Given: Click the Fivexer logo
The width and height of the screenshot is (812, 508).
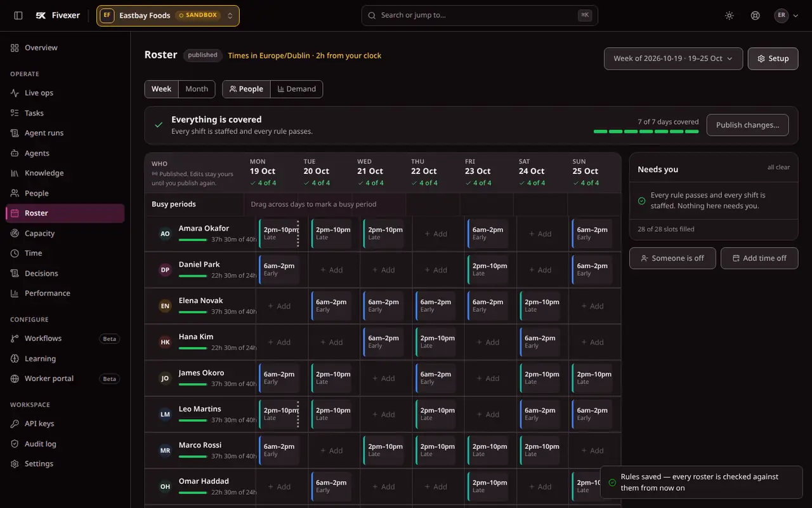Looking at the screenshot, I should (58, 15).
